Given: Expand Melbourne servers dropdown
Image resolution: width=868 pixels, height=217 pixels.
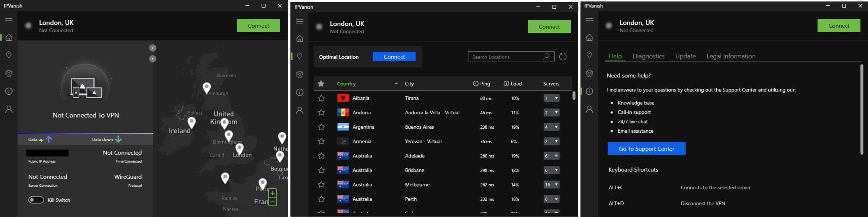Looking at the screenshot, I should tap(551, 185).
